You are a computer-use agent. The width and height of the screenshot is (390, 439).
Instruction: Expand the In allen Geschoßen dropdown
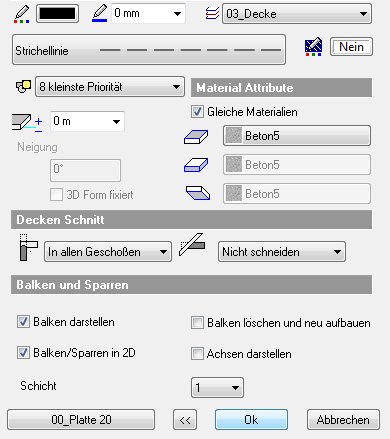click(108, 252)
